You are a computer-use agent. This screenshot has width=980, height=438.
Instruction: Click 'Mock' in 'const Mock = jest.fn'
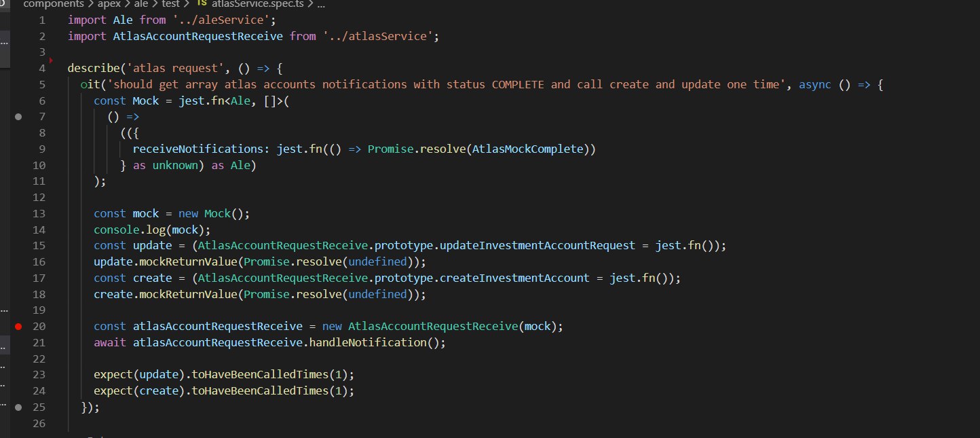click(x=145, y=101)
